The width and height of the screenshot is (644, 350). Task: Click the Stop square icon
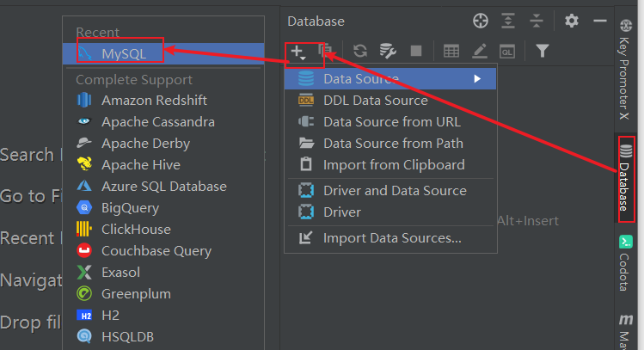click(416, 51)
